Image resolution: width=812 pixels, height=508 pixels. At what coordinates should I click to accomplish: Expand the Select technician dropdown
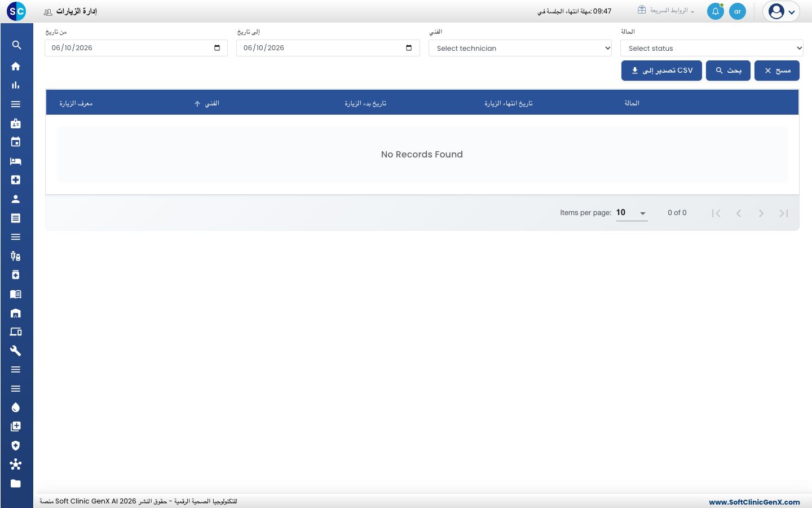tap(520, 48)
